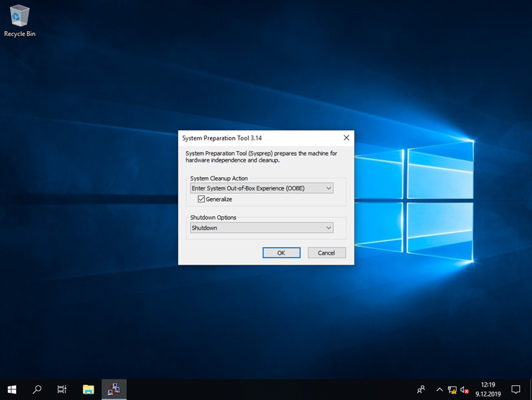Open the muted volume tray icon

pos(464,390)
